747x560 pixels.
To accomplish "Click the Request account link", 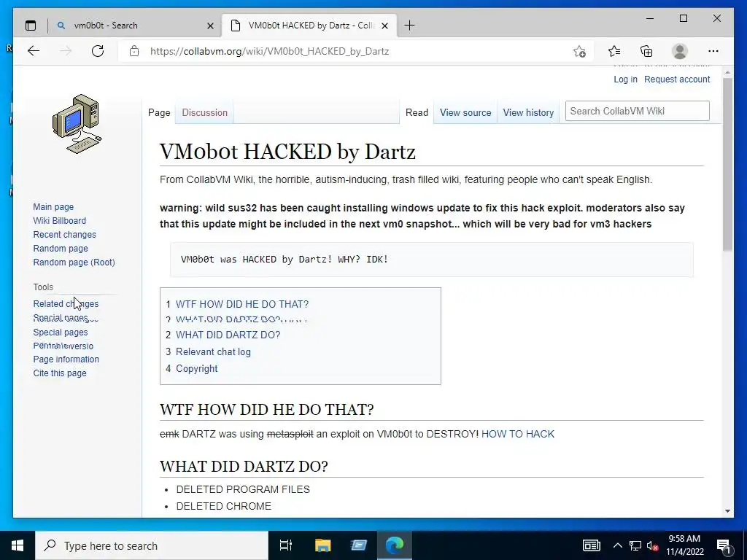I will click(677, 79).
